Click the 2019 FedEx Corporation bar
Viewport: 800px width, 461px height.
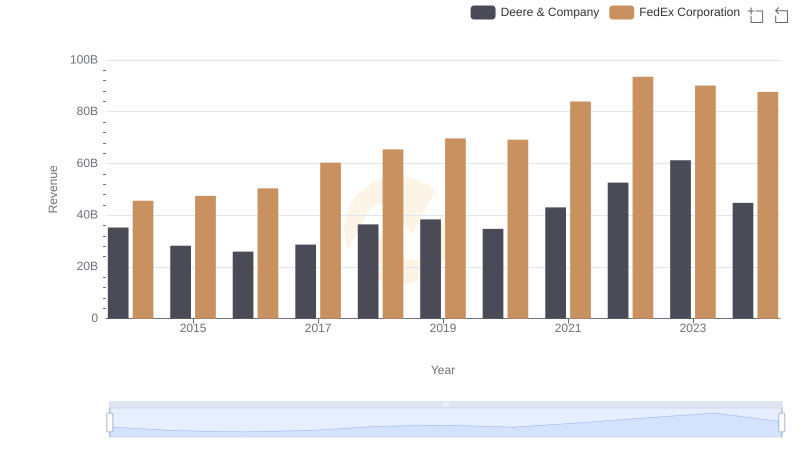point(455,228)
